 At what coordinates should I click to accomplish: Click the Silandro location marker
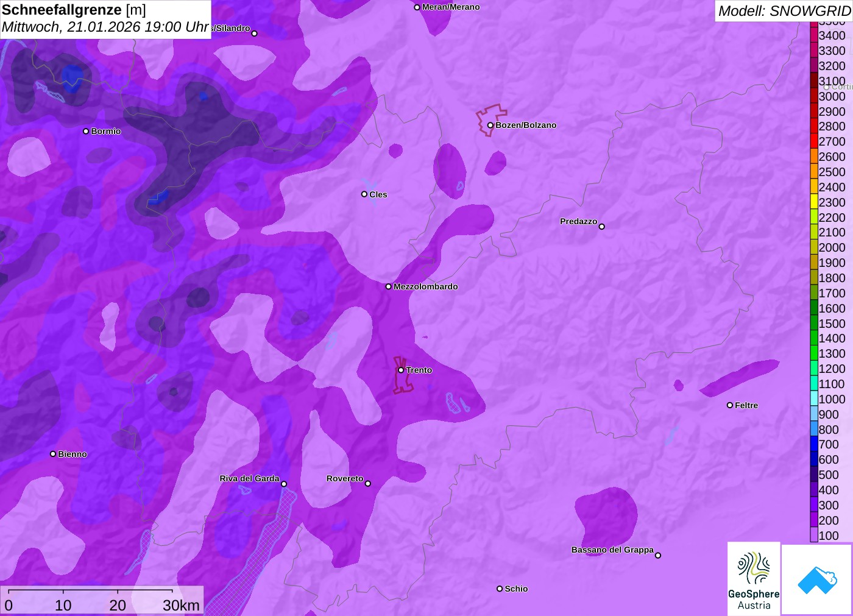255,34
